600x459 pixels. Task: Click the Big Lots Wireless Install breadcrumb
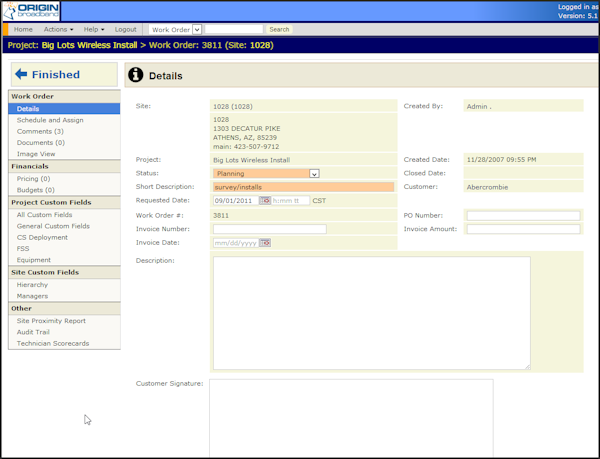pyautogui.click(x=89, y=45)
